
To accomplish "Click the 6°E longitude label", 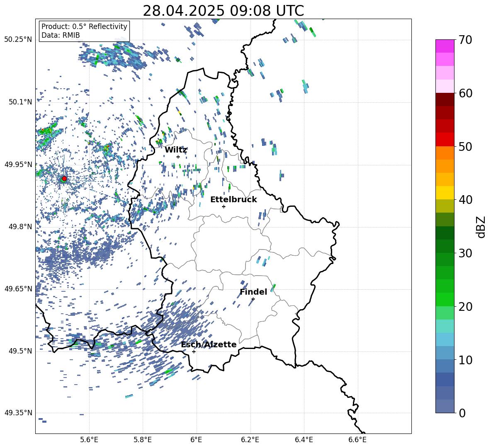I will (x=196, y=440).
